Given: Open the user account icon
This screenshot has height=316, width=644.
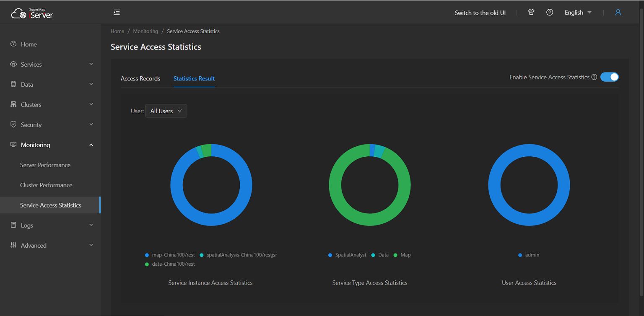Looking at the screenshot, I should (618, 13).
